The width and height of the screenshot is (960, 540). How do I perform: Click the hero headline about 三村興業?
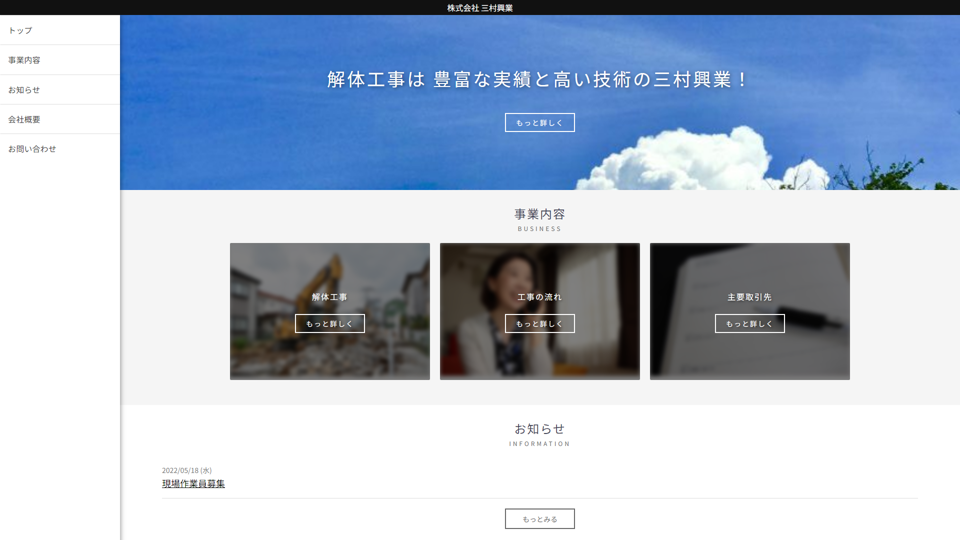coord(540,80)
